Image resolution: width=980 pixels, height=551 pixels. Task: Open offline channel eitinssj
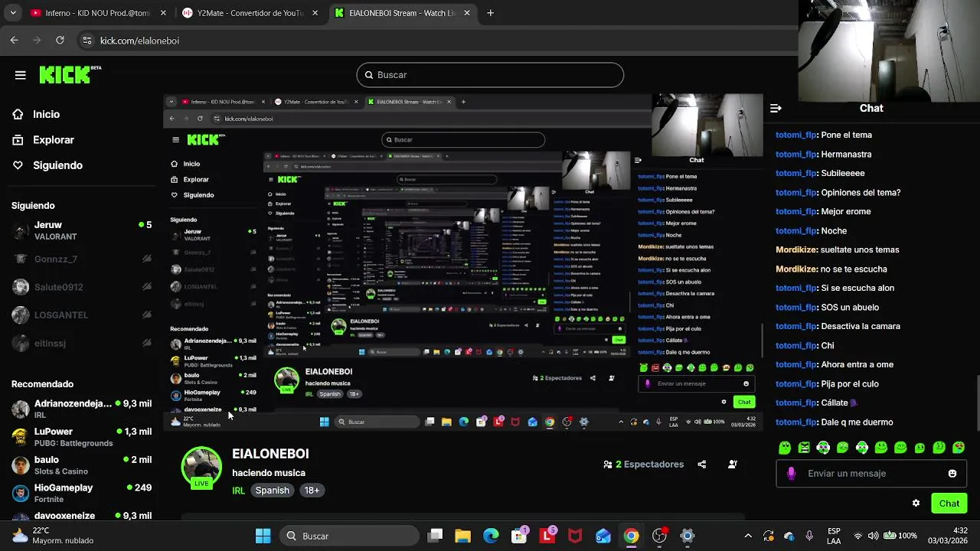coord(82,344)
